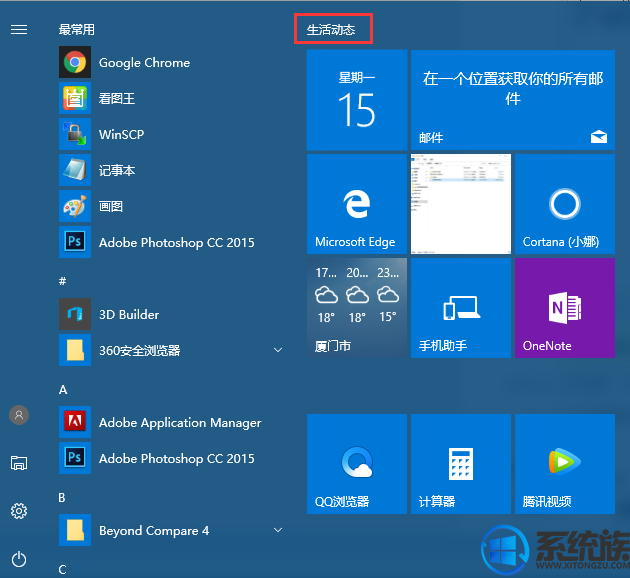Open the Cortana (小娜) tile
Screen dimensions: 630x578
tap(565, 204)
